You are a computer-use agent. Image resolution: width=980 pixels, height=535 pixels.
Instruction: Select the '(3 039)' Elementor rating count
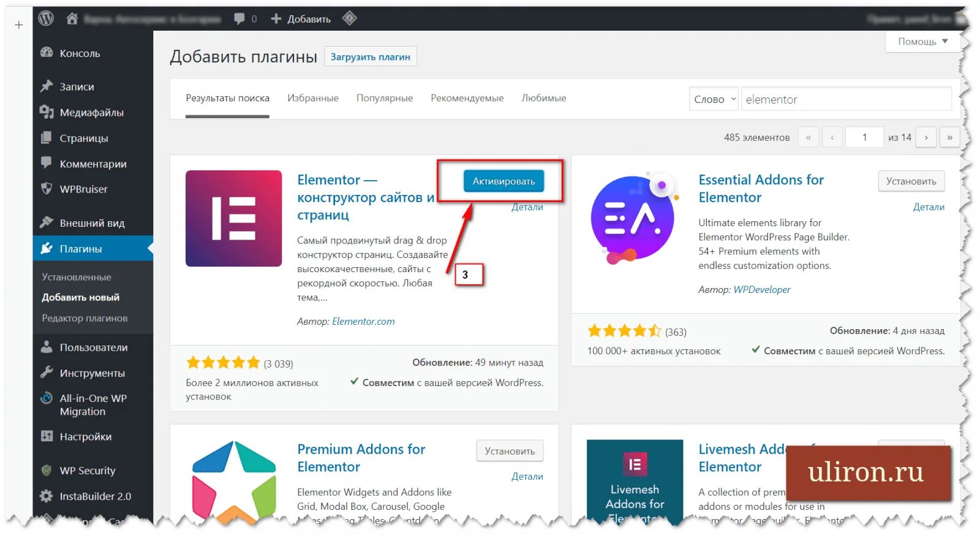point(278,363)
